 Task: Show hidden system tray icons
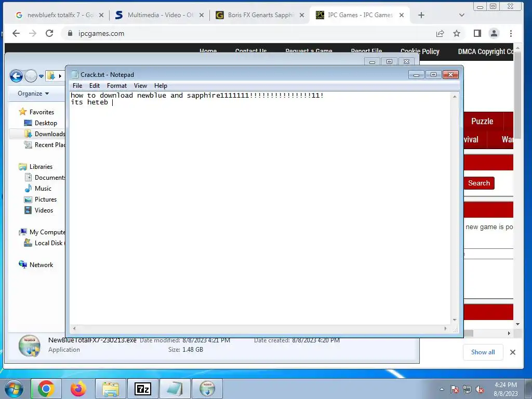442,389
